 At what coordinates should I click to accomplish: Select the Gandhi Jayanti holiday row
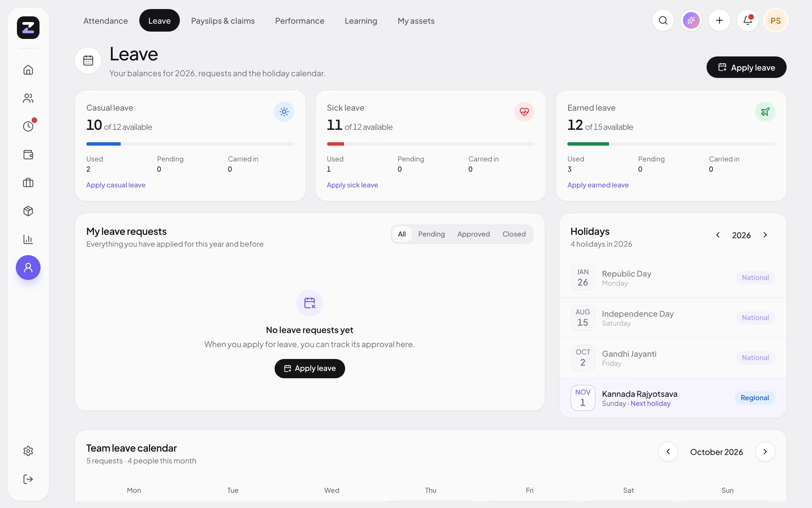(673, 358)
